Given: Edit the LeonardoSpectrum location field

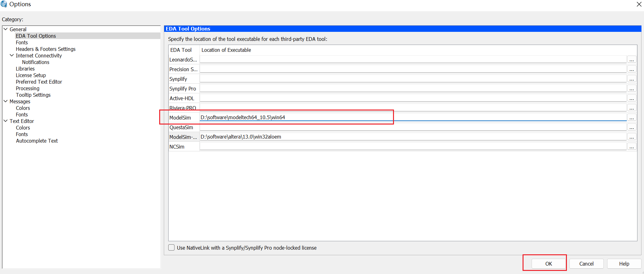Looking at the screenshot, I should [x=413, y=59].
